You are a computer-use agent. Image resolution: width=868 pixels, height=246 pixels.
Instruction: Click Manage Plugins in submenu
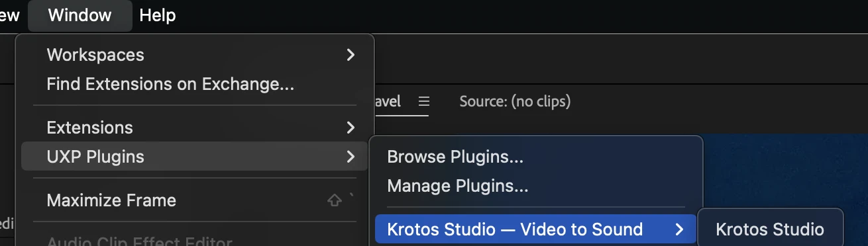(x=535, y=186)
